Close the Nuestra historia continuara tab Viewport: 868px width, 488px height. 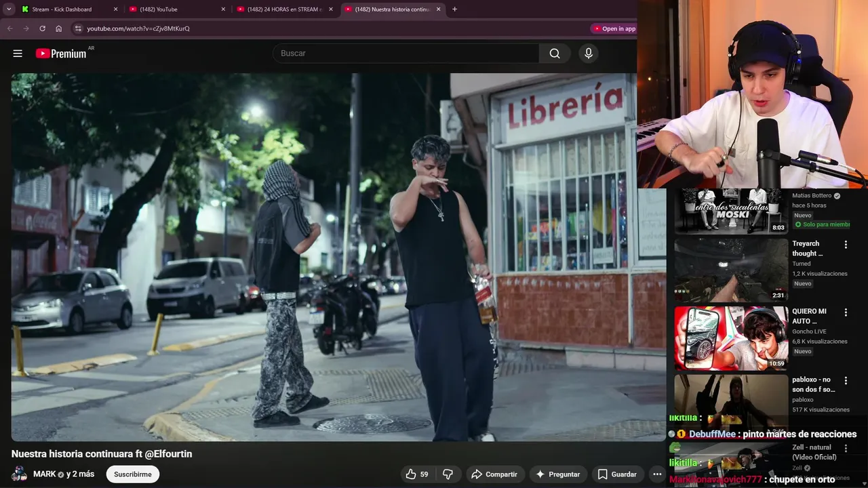coord(438,9)
